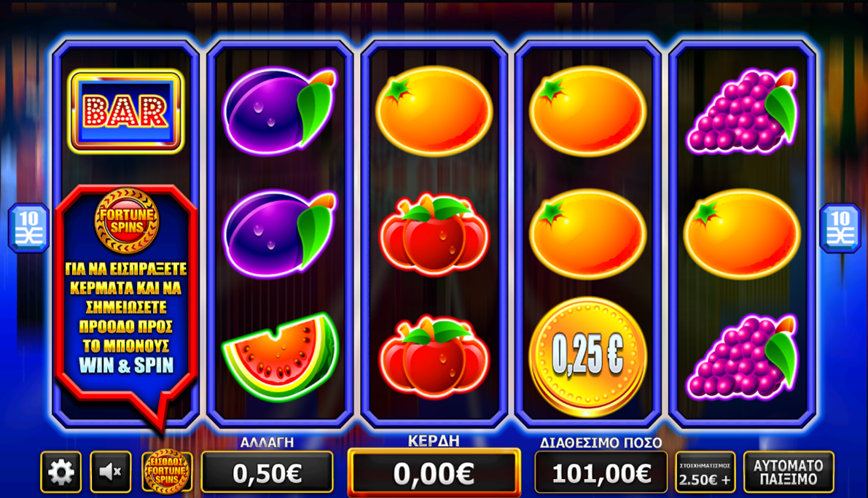Image resolution: width=868 pixels, height=498 pixels.
Task: Click the ΔΙΑΘΕΣΙΜΟ ΠΟΣΟ 101,00€ balance display
Action: [601, 472]
